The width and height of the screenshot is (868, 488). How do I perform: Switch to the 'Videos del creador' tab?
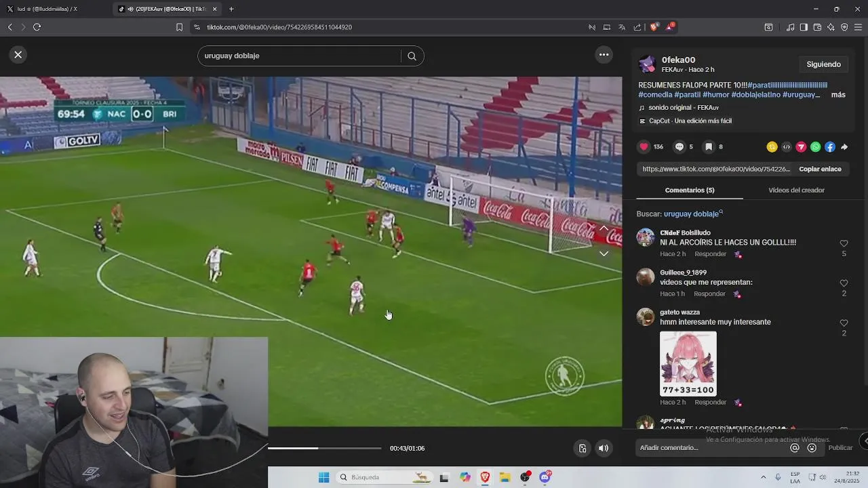click(x=796, y=190)
